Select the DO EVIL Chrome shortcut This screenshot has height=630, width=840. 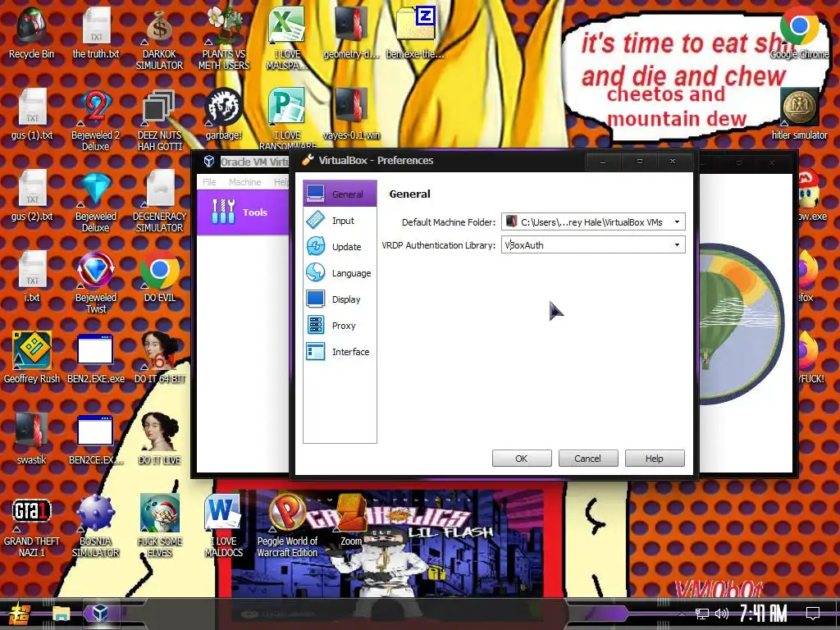click(x=159, y=277)
